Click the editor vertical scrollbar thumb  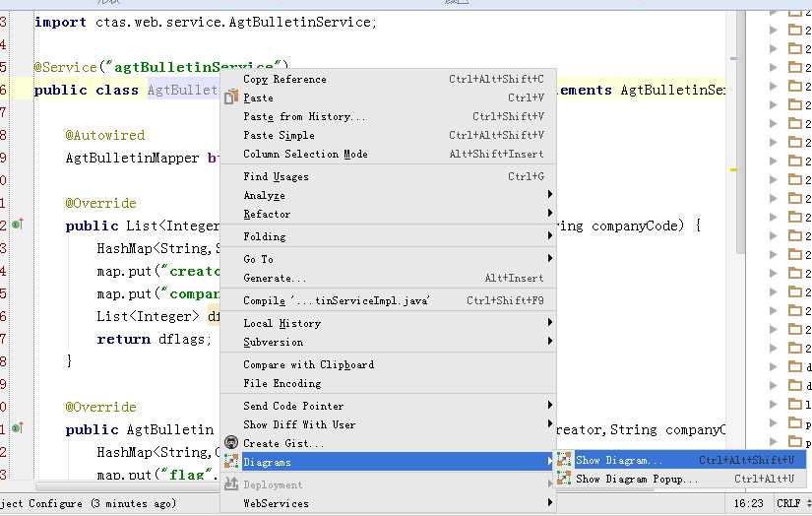point(740,132)
